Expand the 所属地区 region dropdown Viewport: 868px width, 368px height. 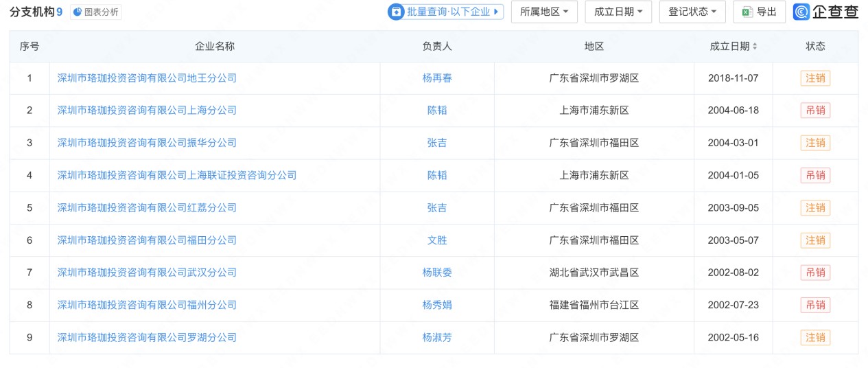coord(543,12)
